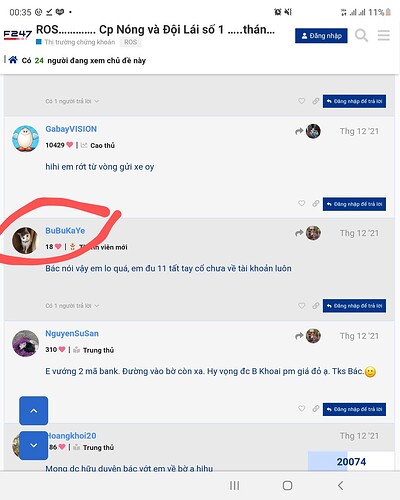Copy link icon on GabayVISION's post

click(315, 203)
